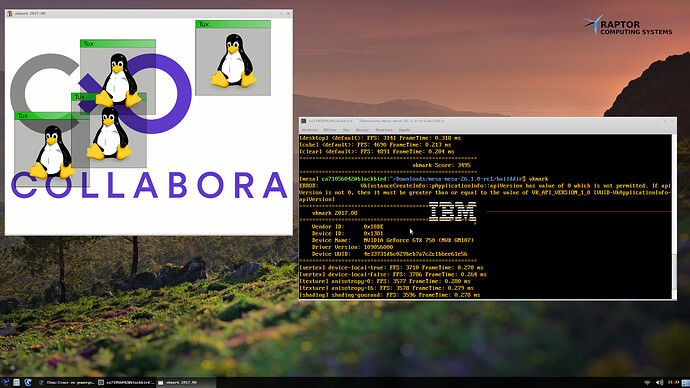Image resolution: width=690 pixels, height=388 pixels.
Task: Open the file manager launcher on the taskbar
Action: pos(16,382)
